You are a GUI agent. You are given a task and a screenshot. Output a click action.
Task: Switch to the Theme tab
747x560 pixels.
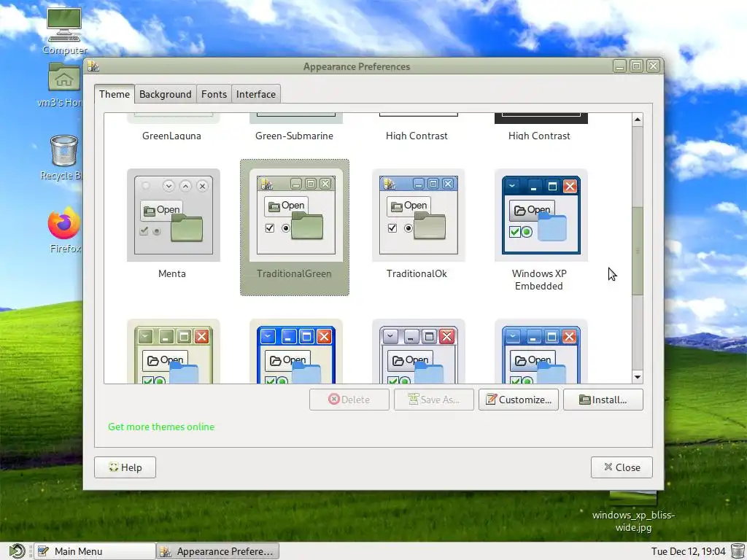(x=115, y=94)
